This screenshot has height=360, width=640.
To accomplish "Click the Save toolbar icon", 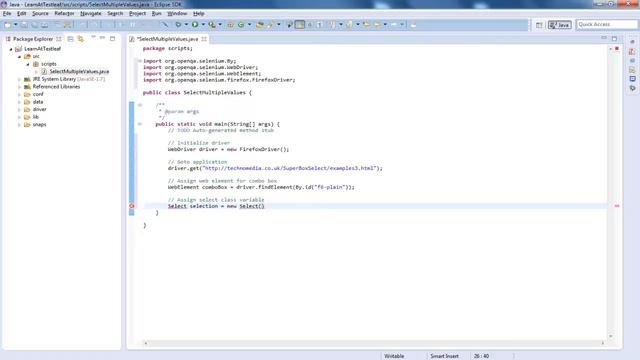I will [x=24, y=24].
